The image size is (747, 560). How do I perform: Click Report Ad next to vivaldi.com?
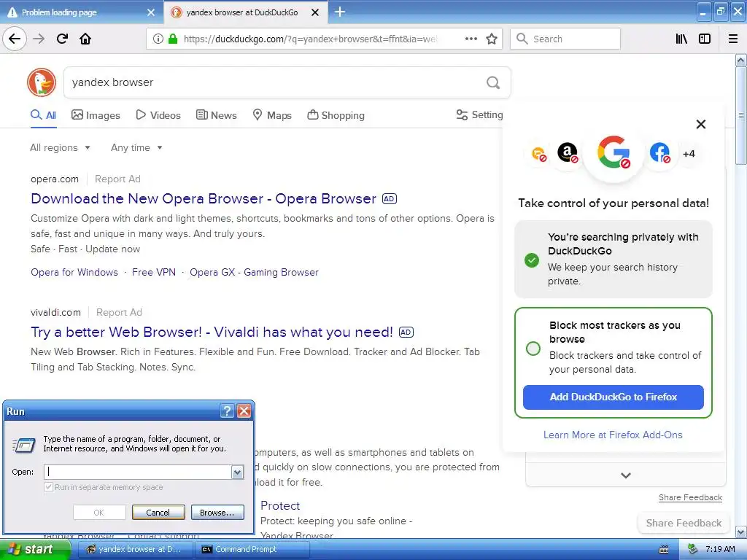pos(119,312)
